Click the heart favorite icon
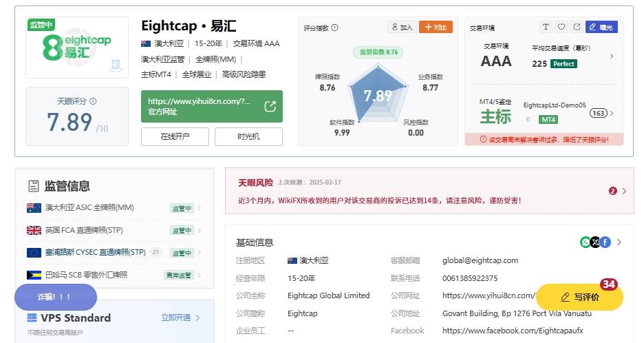 (x=561, y=27)
